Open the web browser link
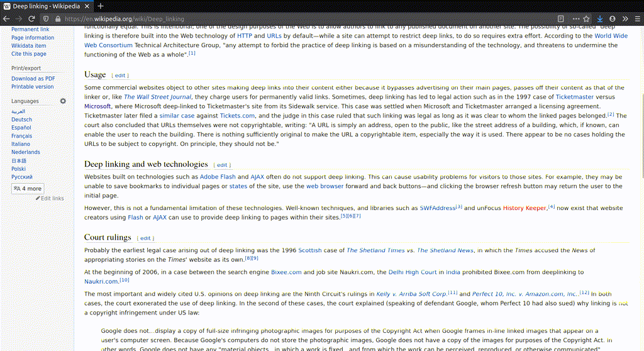The width and height of the screenshot is (644, 351). click(x=325, y=186)
